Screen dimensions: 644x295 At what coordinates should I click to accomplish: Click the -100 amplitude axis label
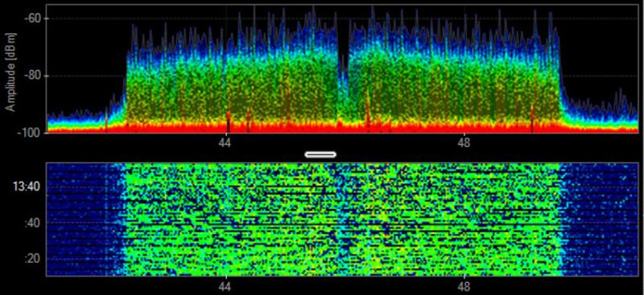click(29, 133)
